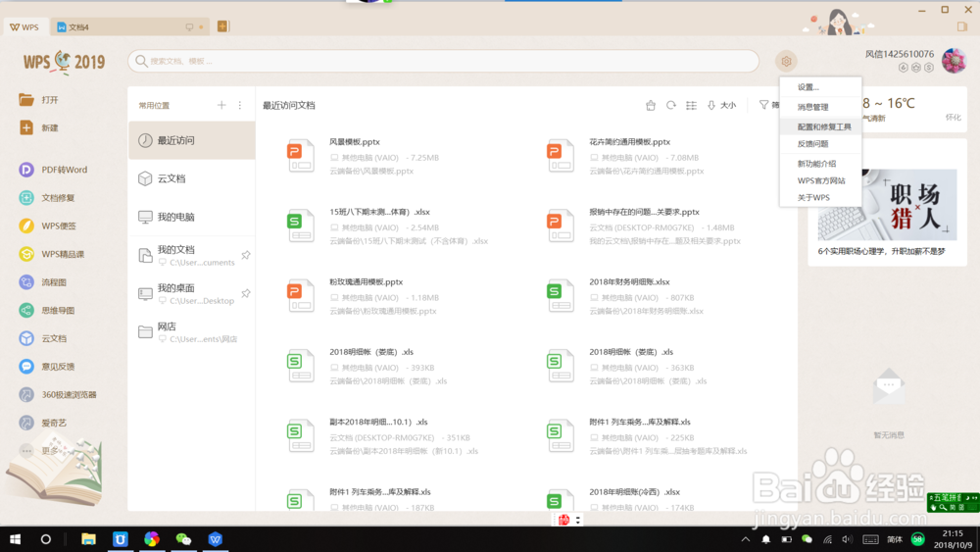
Task: Click the user avatar picture
Action: [954, 61]
